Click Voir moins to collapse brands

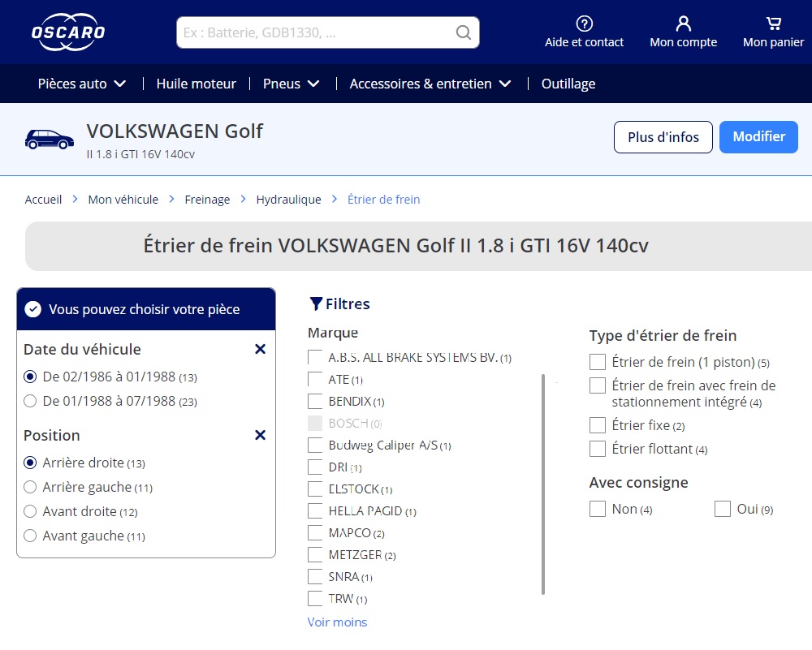point(337,622)
